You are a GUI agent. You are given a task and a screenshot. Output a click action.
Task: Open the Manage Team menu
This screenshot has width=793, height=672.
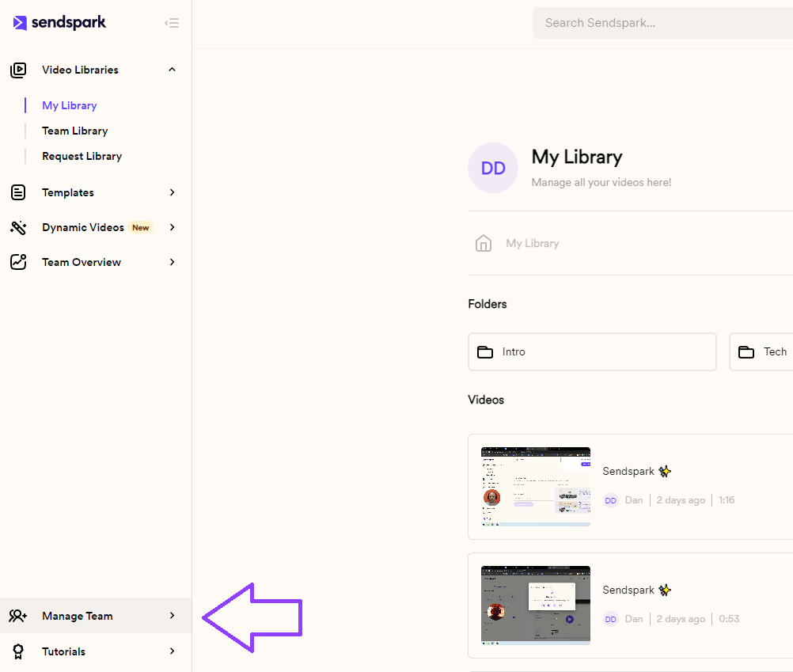pyautogui.click(x=96, y=616)
